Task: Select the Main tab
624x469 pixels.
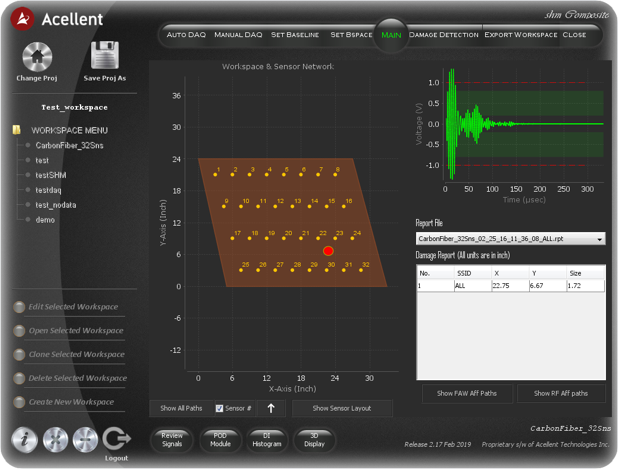Action: pyautogui.click(x=391, y=35)
